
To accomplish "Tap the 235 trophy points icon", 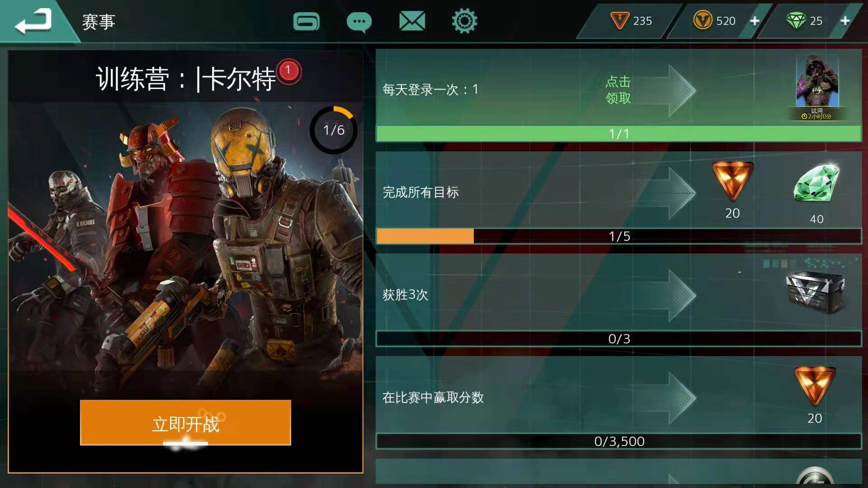I will [x=619, y=21].
